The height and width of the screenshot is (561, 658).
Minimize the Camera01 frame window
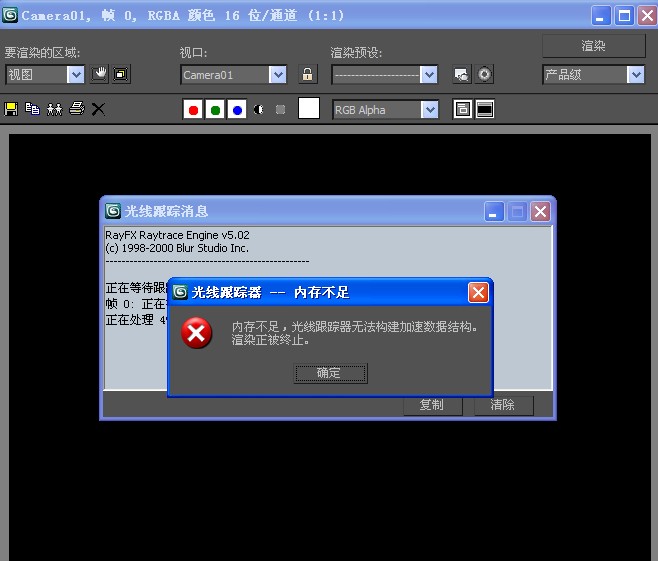(x=601, y=16)
